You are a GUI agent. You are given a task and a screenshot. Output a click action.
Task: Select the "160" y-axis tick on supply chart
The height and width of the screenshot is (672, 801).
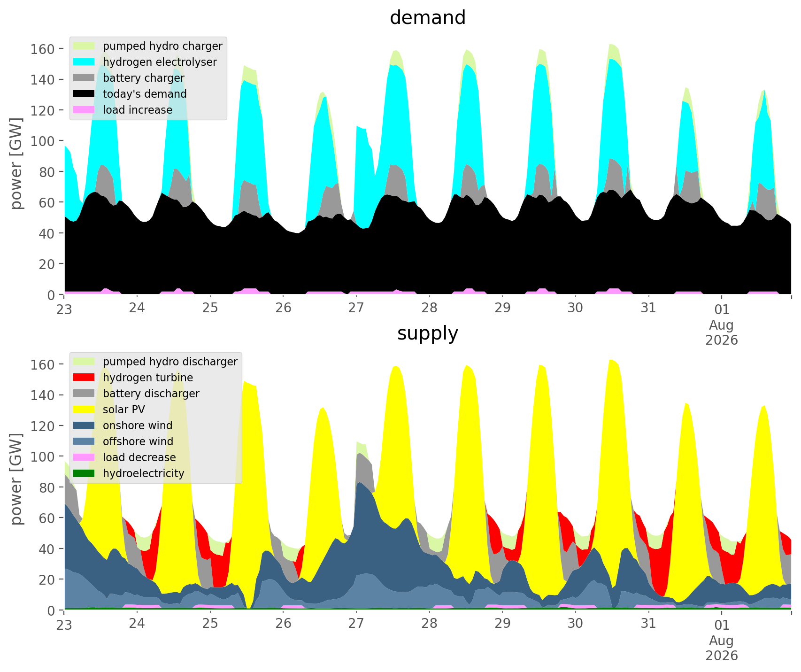coord(44,364)
